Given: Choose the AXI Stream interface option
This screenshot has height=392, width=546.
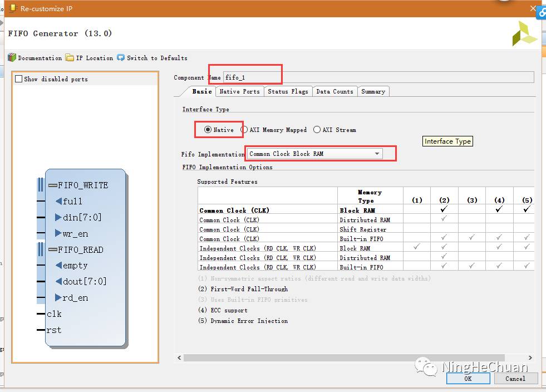Looking at the screenshot, I should 317,130.
